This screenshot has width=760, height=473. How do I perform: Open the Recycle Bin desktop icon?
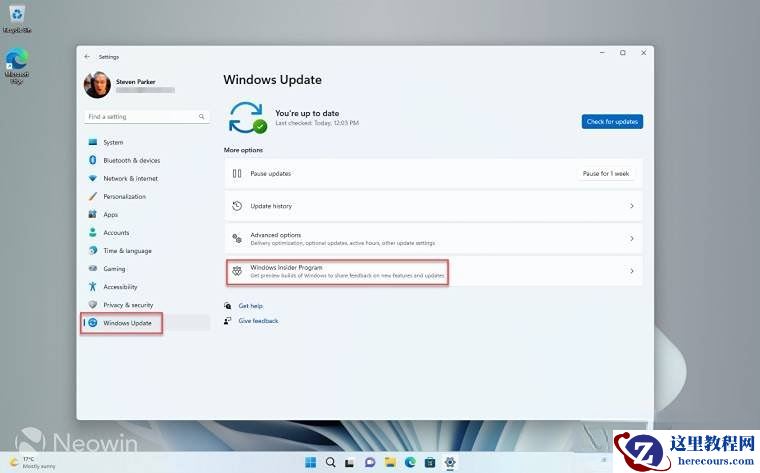17,19
